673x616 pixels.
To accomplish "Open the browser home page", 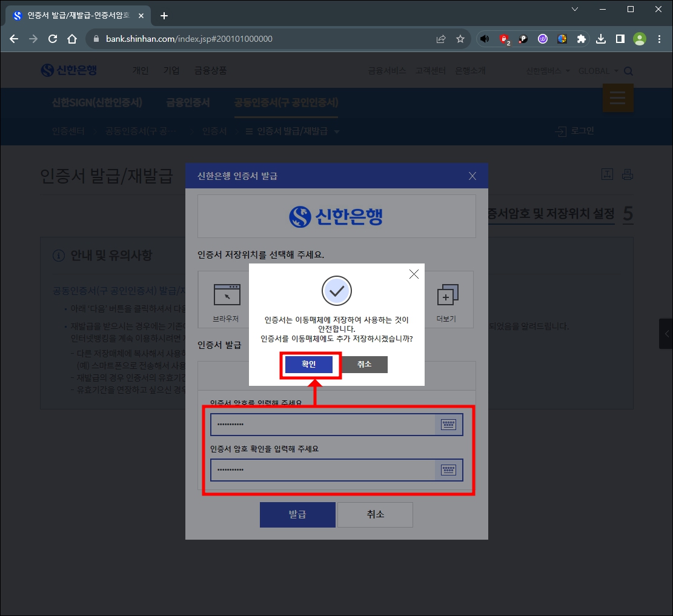I will (72, 39).
